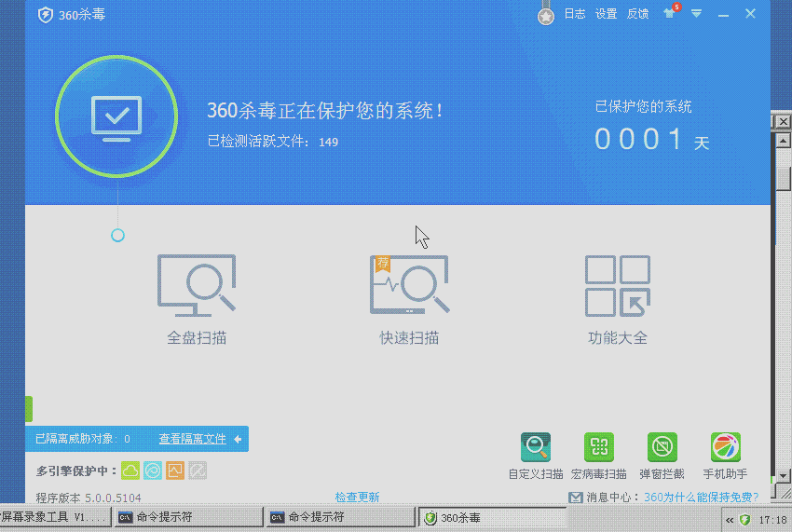The width and height of the screenshot is (792, 532).
Task: Open custom scan (自定义扫描)
Action: [x=536, y=456]
